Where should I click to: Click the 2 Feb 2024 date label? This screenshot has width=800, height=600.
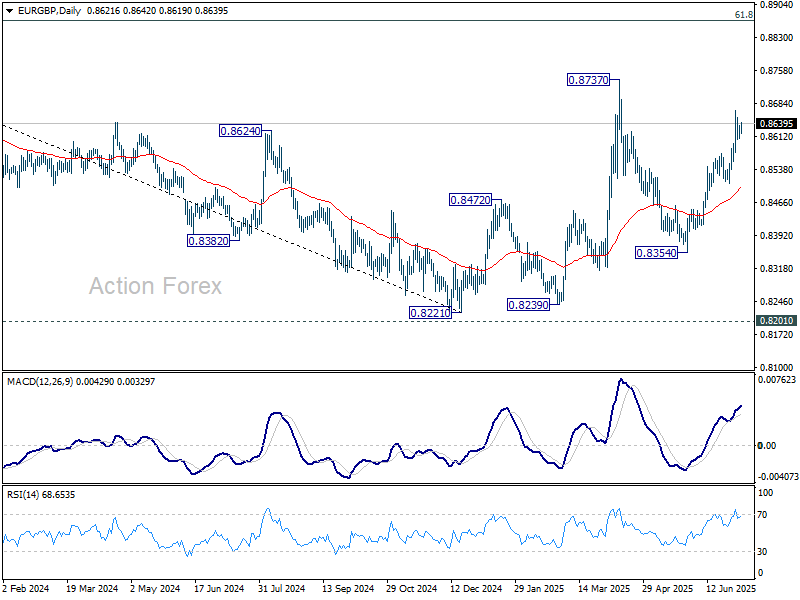(26, 588)
